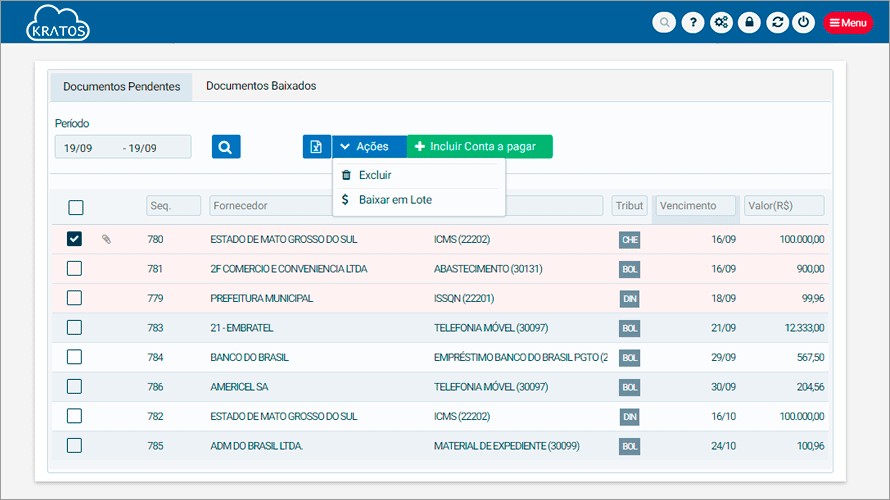The width and height of the screenshot is (890, 500).
Task: Select AMERICEL SA supplier
Action: 239,387
